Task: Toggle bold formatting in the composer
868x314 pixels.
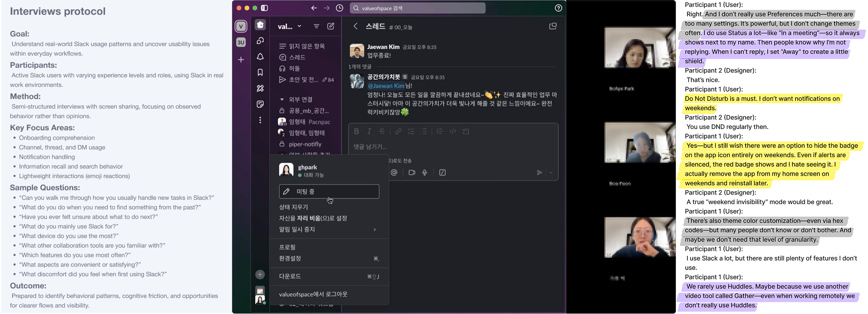Action: 356,131
